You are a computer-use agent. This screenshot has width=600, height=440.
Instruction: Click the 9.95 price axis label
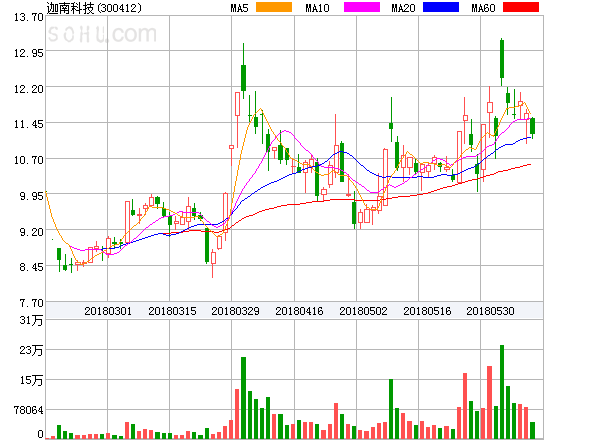tap(31, 196)
